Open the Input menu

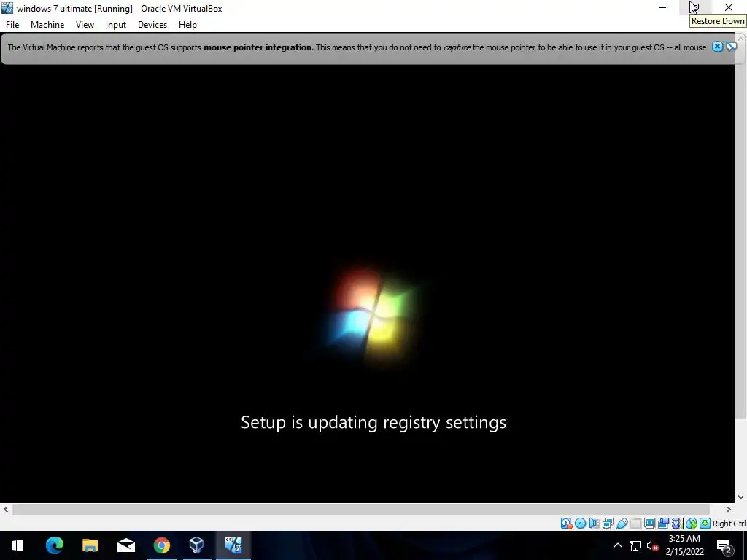point(116,25)
